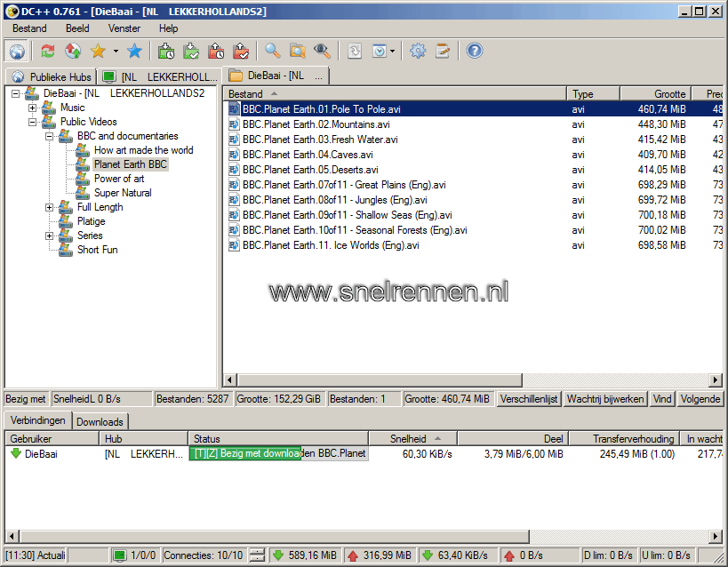
Task: Click the transfers pane scrollbar left arrow
Action: 12,537
